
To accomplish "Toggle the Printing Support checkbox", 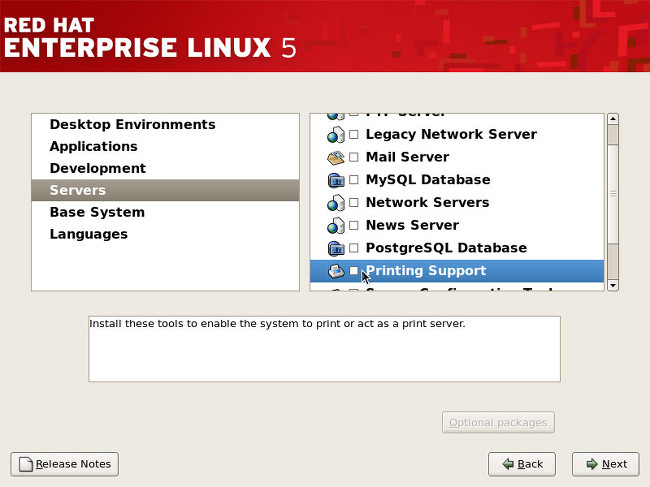I will point(354,271).
